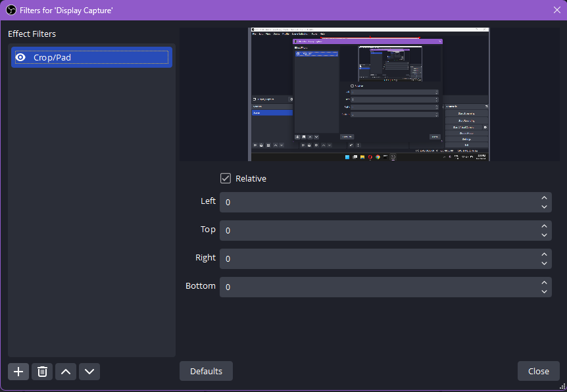Image resolution: width=567 pixels, height=392 pixels.
Task: Toggle visibility of the Crop/Pad filter
Action: pos(20,57)
